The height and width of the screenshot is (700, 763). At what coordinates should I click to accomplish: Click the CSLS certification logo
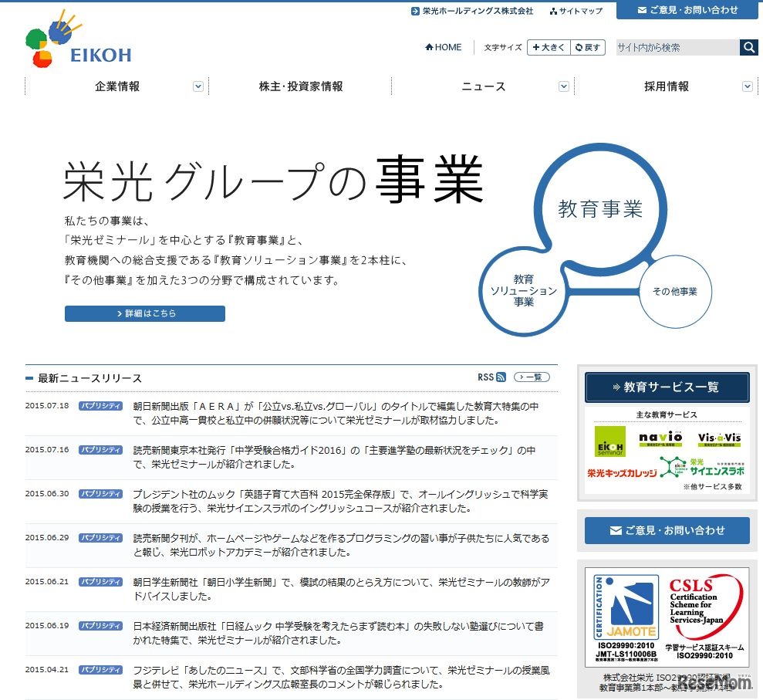coord(704,617)
